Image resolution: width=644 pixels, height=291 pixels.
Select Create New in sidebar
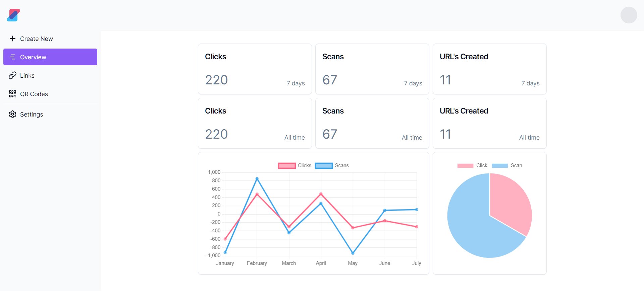click(50, 39)
